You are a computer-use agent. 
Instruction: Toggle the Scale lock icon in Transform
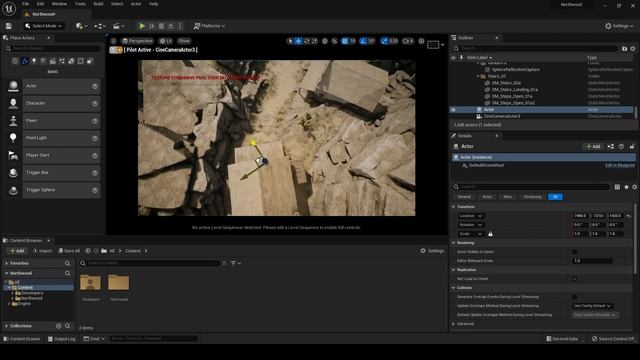tap(490, 234)
